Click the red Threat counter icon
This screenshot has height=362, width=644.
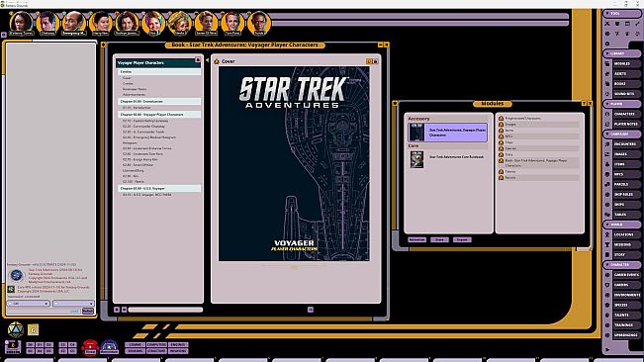90,347
